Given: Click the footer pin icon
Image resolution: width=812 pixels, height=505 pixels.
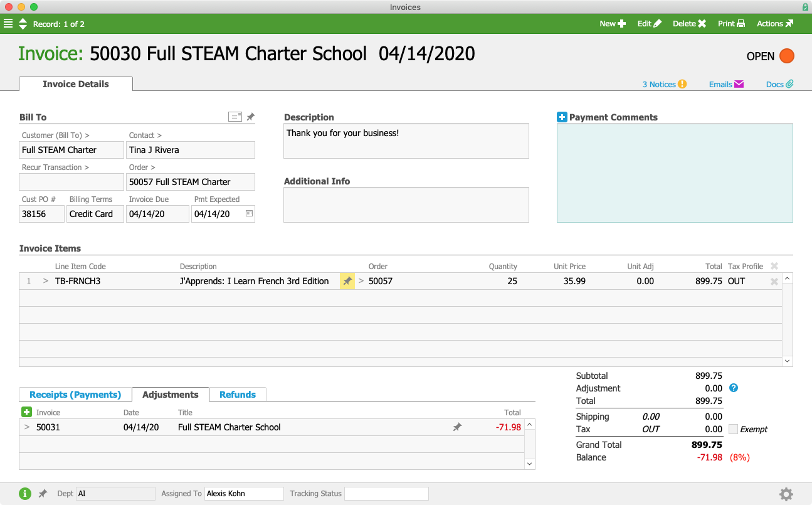Looking at the screenshot, I should point(43,494).
